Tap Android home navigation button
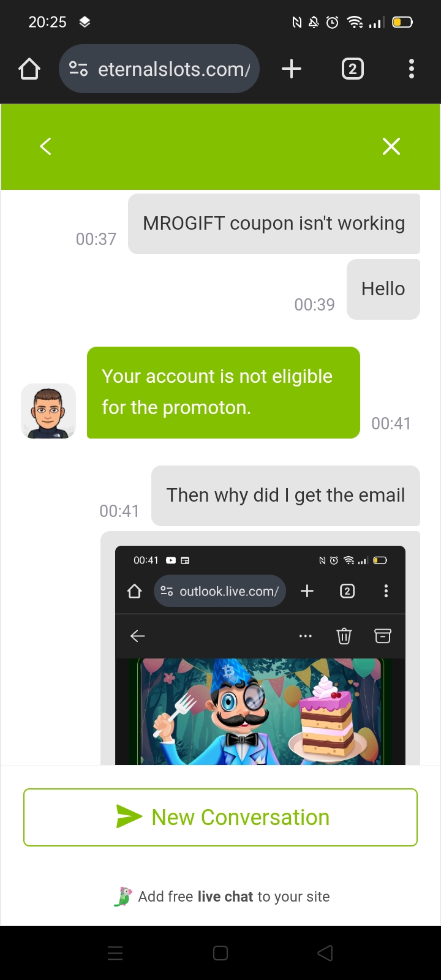 point(221,953)
